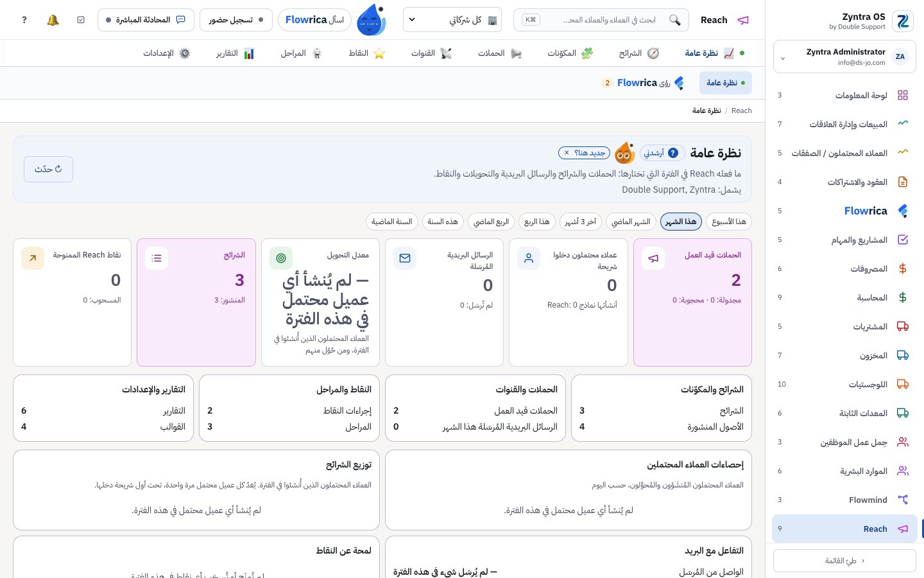Open the notifications bell icon
924x578 pixels.
(x=53, y=20)
